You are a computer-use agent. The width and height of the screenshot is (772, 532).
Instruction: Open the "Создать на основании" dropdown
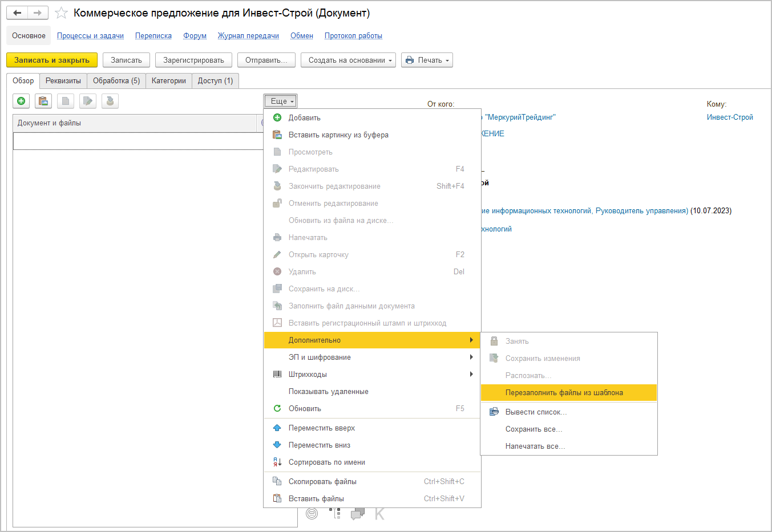[x=348, y=60]
